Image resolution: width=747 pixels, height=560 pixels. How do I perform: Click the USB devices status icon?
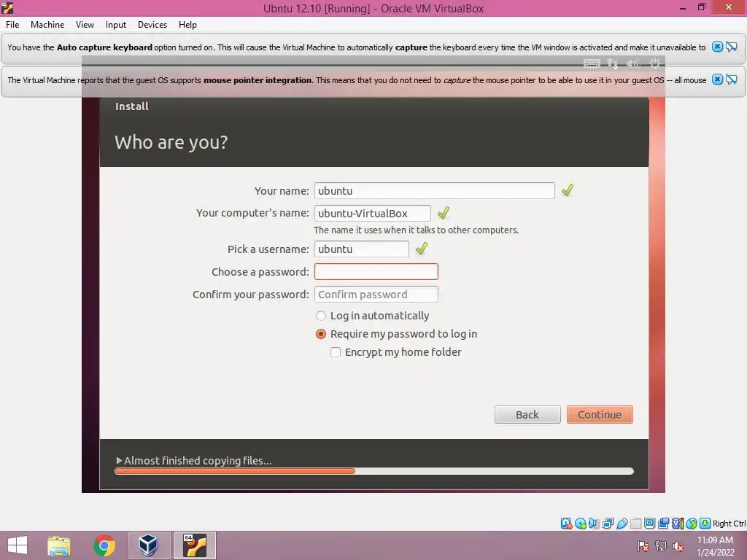[622, 524]
